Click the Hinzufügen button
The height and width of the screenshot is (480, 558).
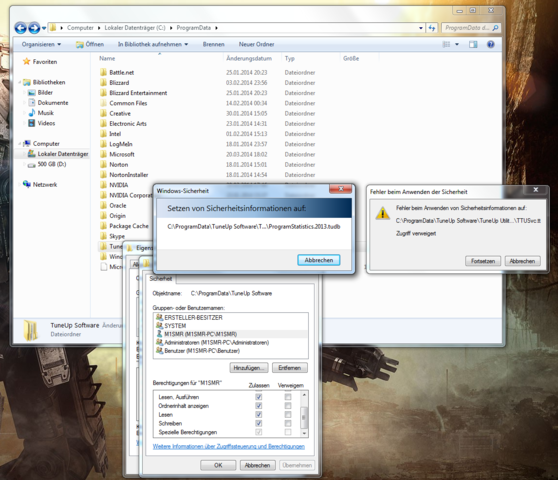coord(249,368)
